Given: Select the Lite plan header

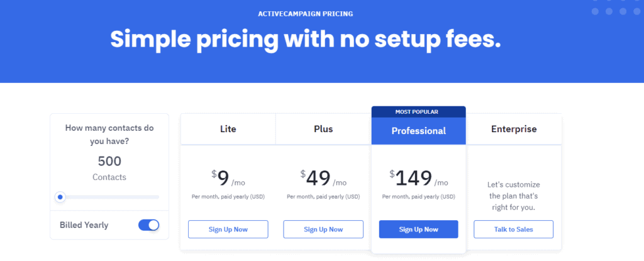Looking at the screenshot, I should [x=228, y=129].
